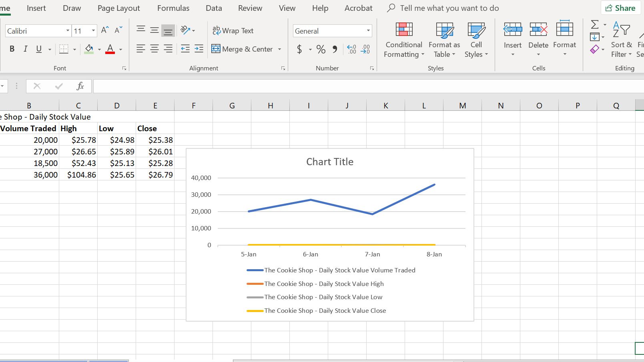Toggle Wrap Text

[233, 30]
